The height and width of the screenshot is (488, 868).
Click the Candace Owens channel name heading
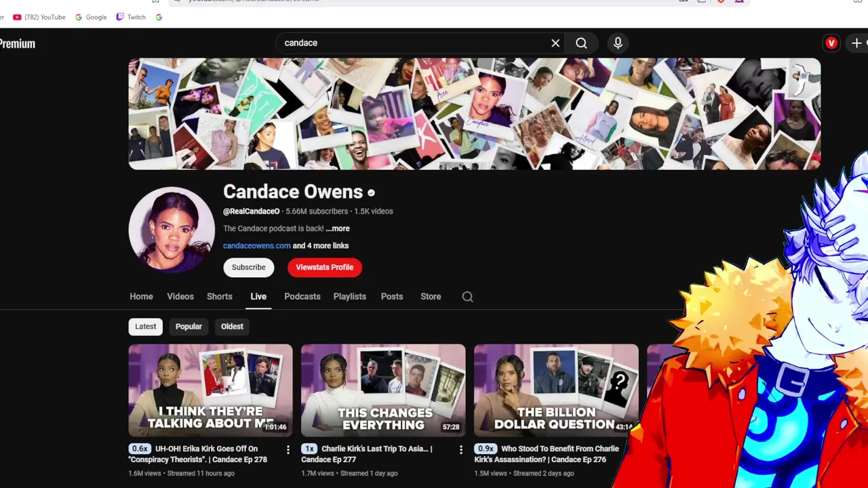tap(293, 192)
